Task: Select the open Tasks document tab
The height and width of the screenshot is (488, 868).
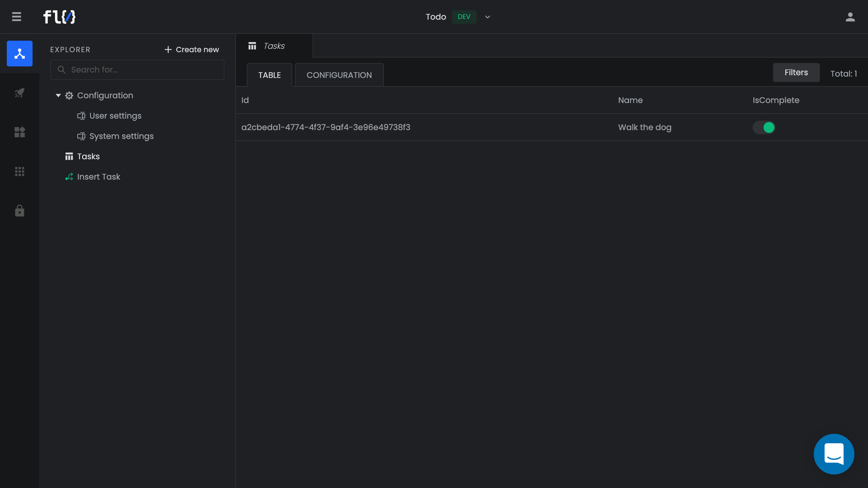Action: (x=274, y=46)
